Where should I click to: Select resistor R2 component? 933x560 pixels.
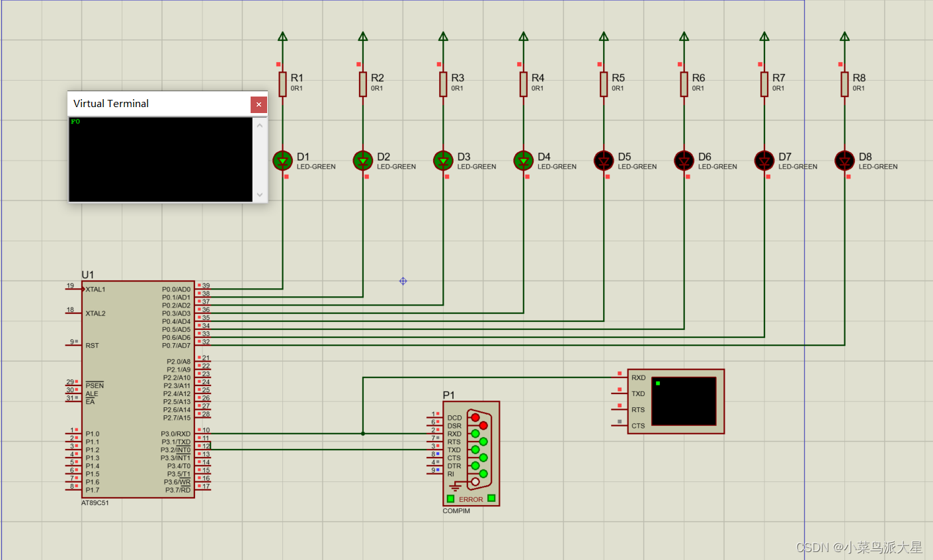363,84
